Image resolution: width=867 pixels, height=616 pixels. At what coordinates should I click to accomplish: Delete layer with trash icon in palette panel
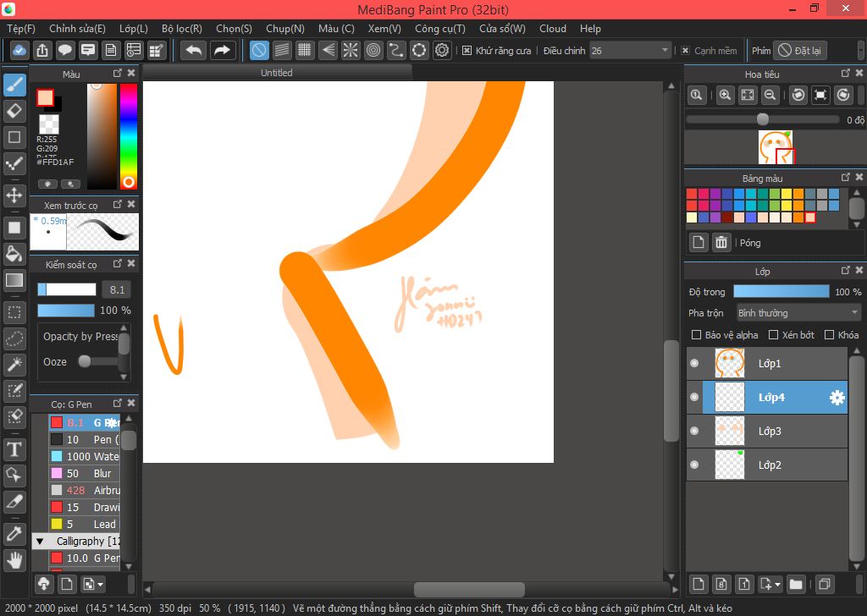coord(721,243)
